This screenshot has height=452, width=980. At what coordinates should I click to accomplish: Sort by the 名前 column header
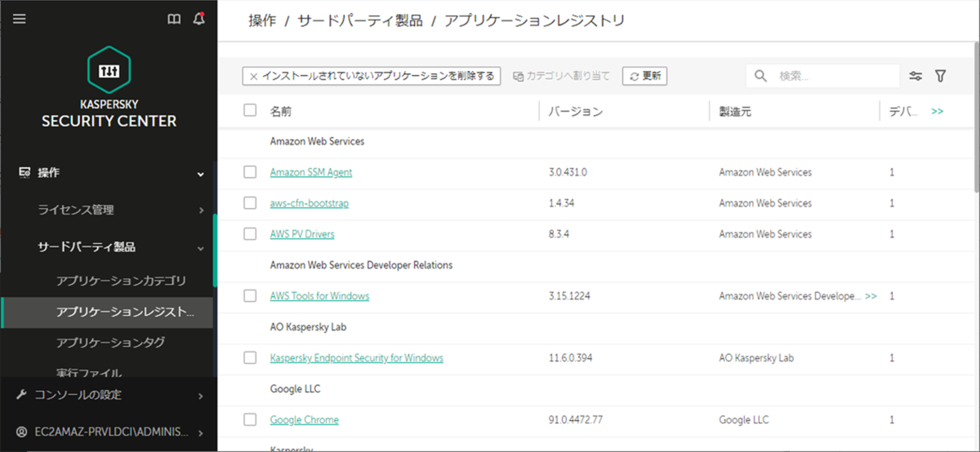[281, 111]
